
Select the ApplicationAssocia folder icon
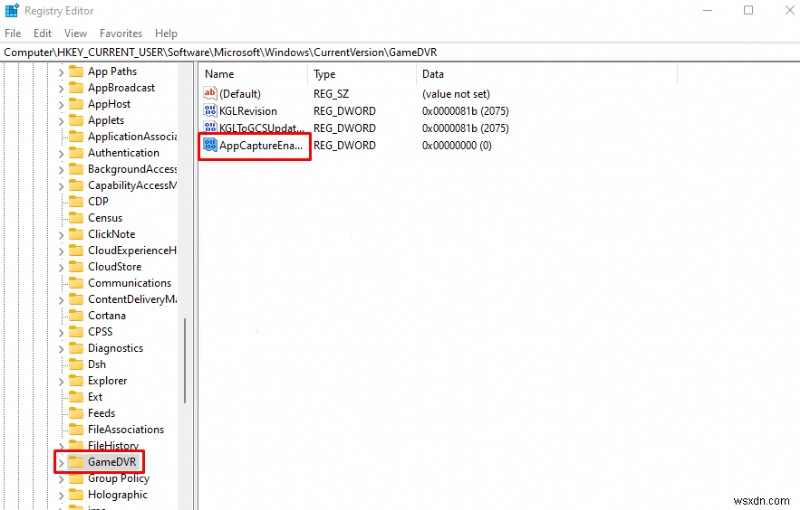(76, 136)
